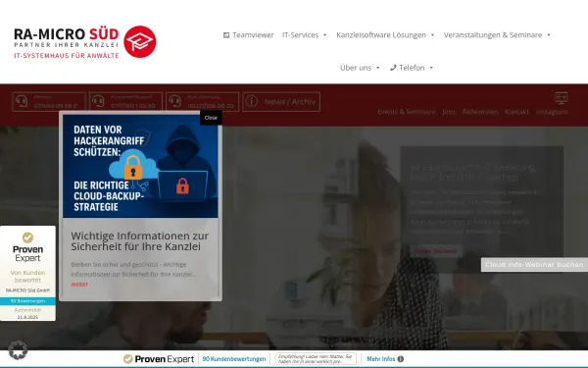Click the RA-MICRO SÜD logo text

(x=67, y=42)
